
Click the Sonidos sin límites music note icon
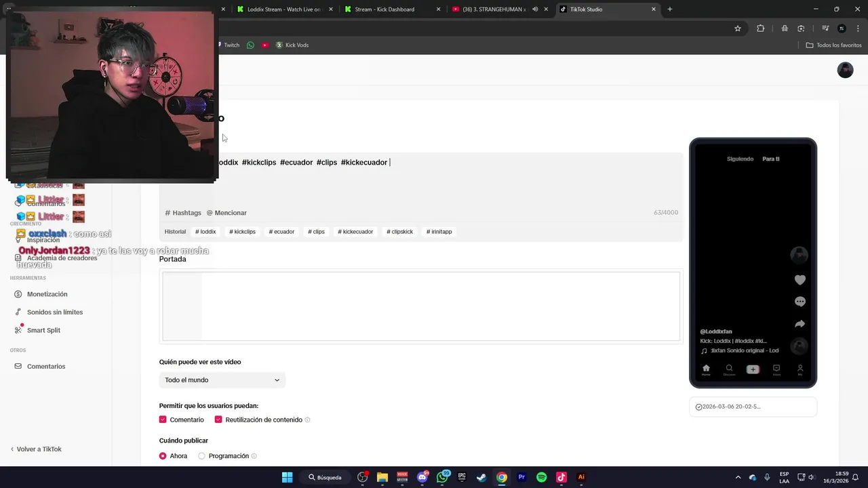[x=18, y=312]
